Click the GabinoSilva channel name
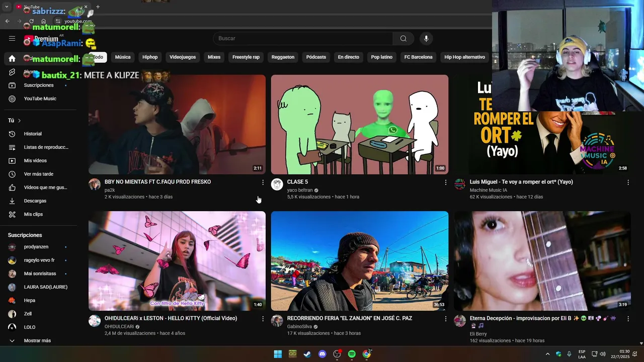The image size is (644, 362). (x=300, y=326)
